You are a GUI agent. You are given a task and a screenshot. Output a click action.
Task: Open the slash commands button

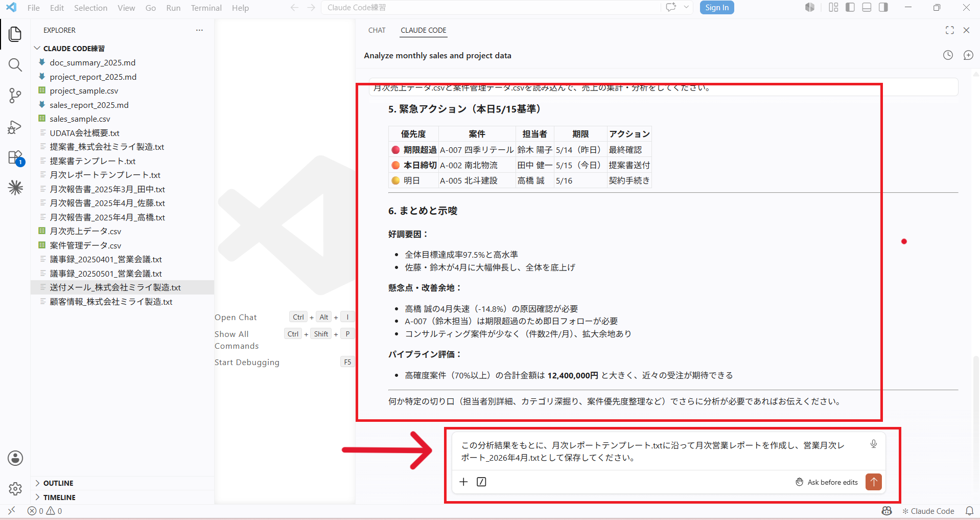pyautogui.click(x=481, y=482)
